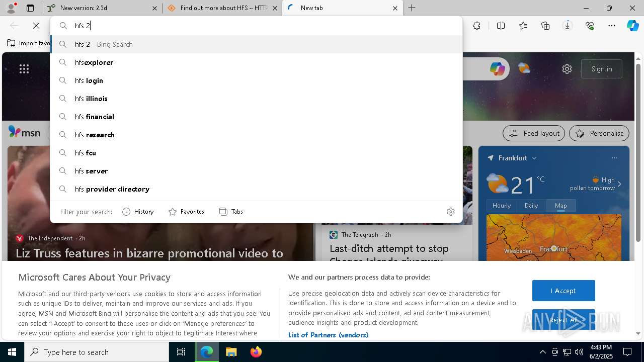
Task: Open weather card more options ellipsis
Action: coord(614,158)
